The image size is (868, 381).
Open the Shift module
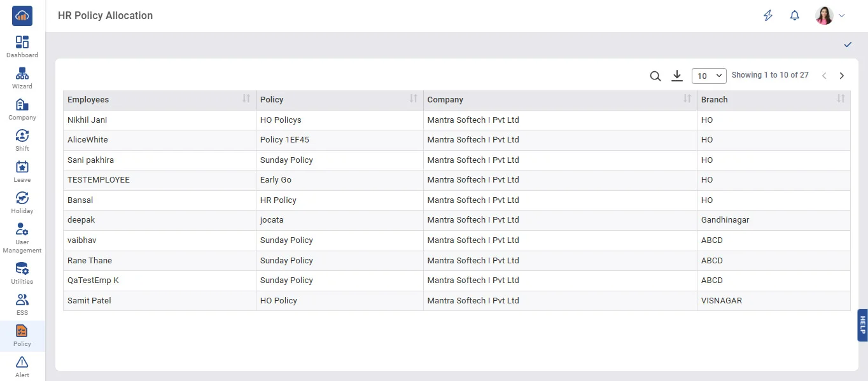click(x=22, y=140)
